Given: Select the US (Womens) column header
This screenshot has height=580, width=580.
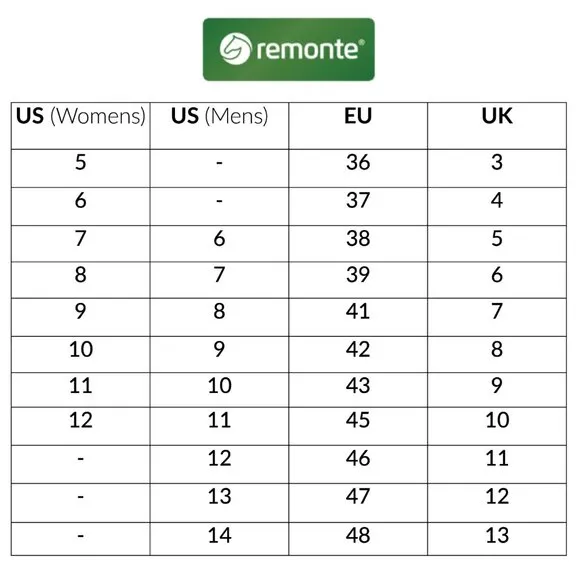Looking at the screenshot, I should 81,126.
